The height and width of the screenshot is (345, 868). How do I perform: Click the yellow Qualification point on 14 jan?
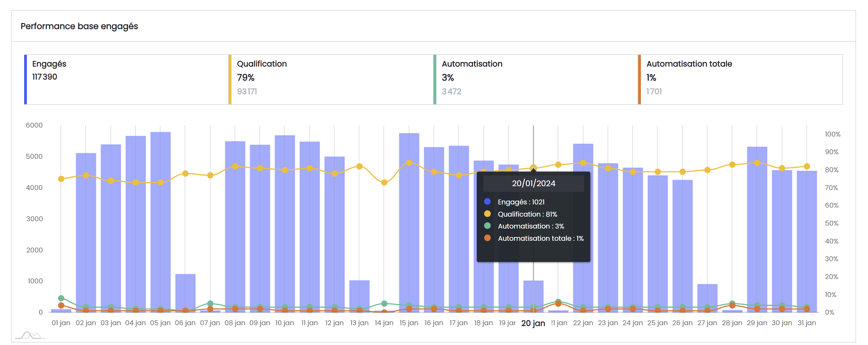(x=384, y=182)
